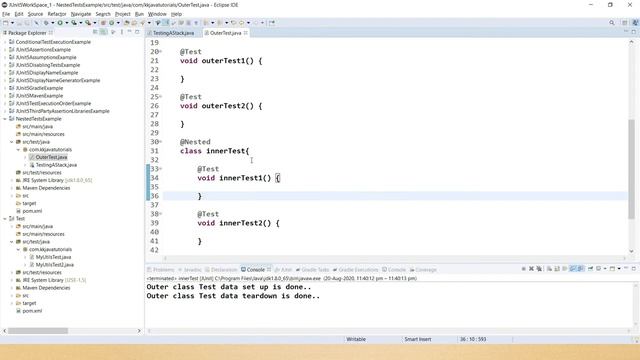Click the Back navigation arrow in toolbar

(x=241, y=23)
